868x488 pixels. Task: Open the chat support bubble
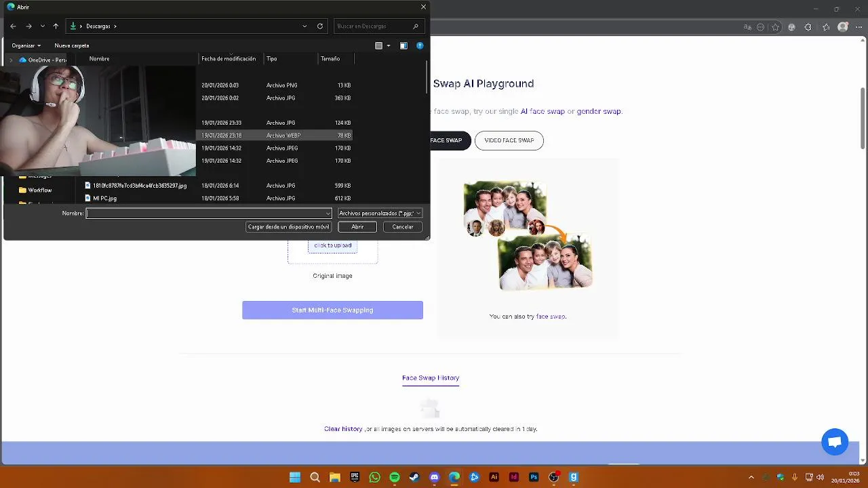click(835, 442)
